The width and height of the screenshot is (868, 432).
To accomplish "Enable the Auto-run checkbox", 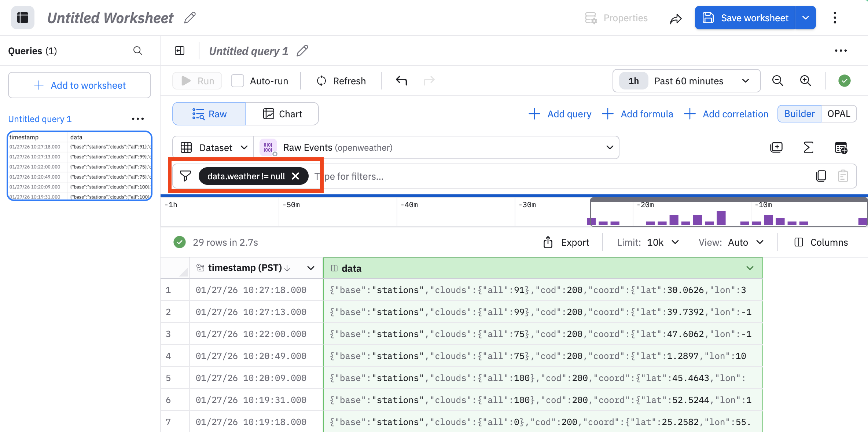I will pos(238,81).
